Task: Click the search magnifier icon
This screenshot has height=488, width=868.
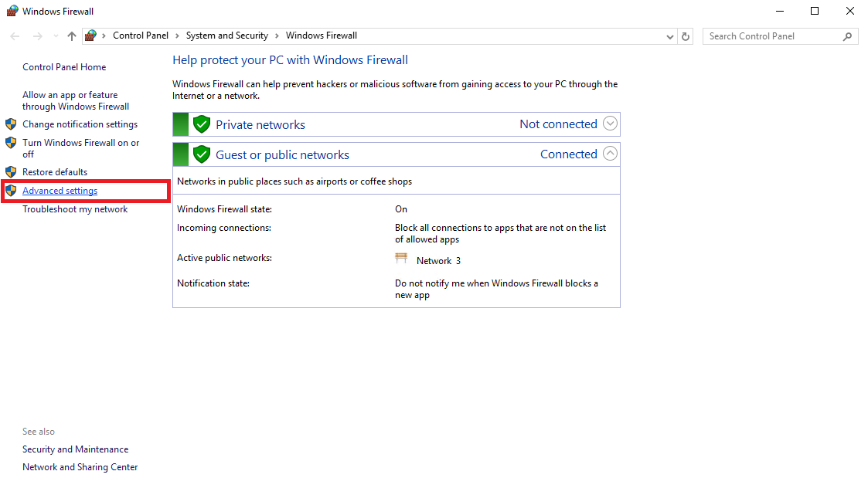Action: [x=848, y=36]
